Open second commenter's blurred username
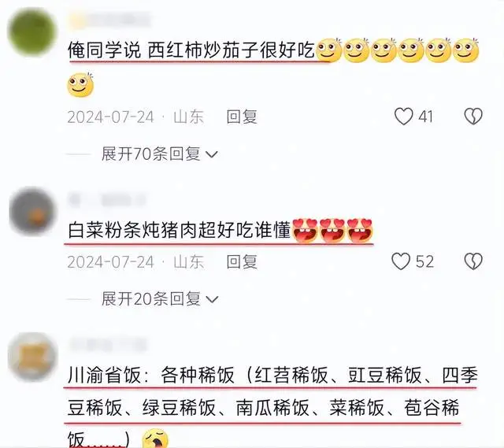The height and width of the screenshot is (448, 504). pos(107,200)
